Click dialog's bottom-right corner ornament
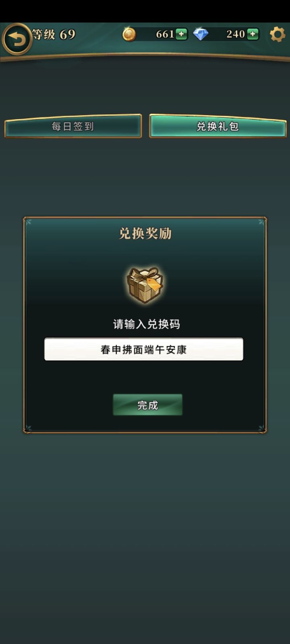 click(x=262, y=429)
